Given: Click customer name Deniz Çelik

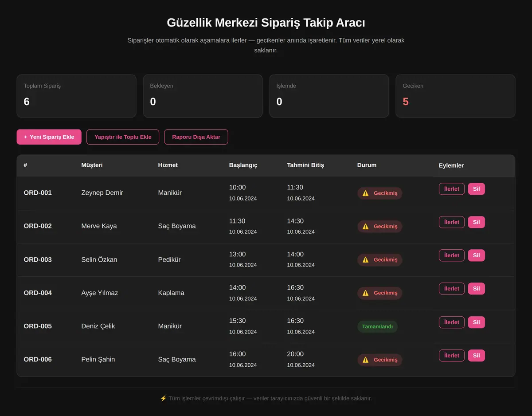Looking at the screenshot, I should coord(98,326).
